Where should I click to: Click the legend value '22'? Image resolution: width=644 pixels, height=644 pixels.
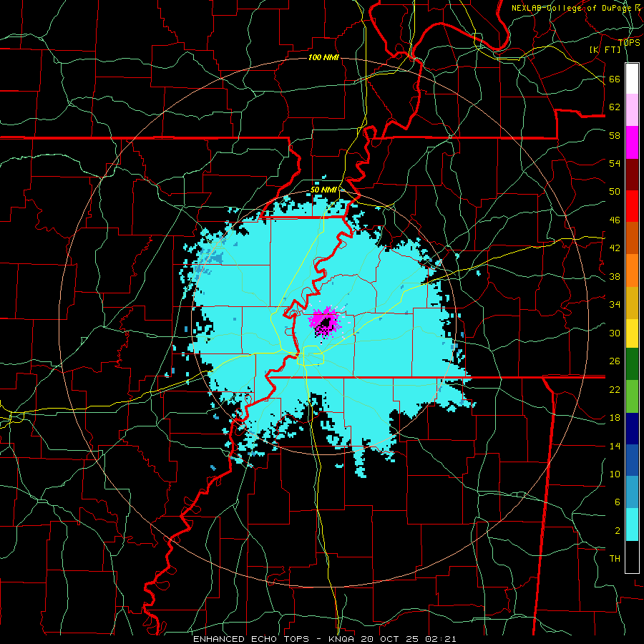coord(615,389)
